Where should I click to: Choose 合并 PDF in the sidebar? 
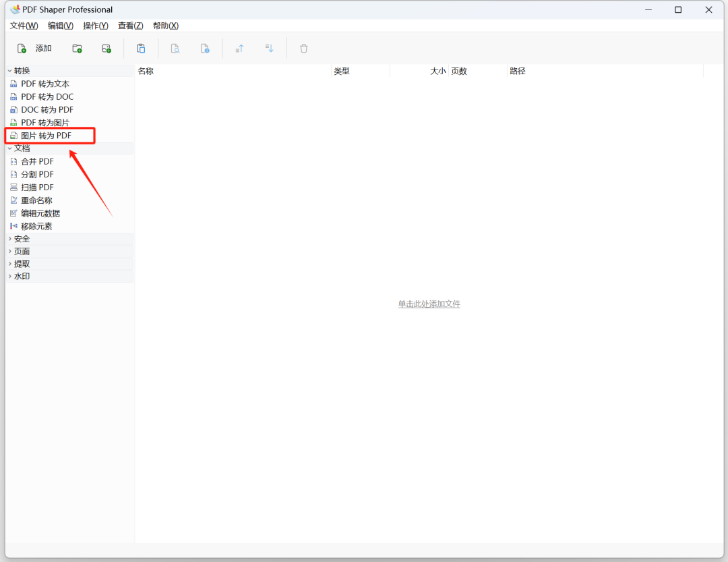pyautogui.click(x=37, y=162)
